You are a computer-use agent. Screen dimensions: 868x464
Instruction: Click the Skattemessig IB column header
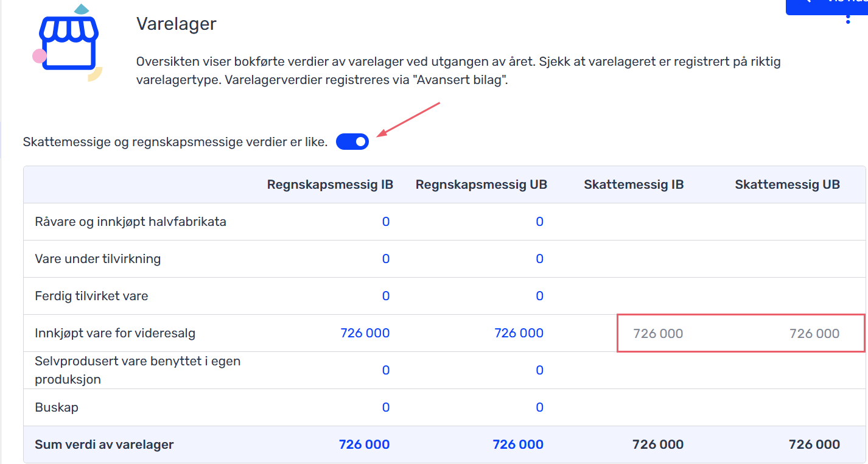pos(634,185)
